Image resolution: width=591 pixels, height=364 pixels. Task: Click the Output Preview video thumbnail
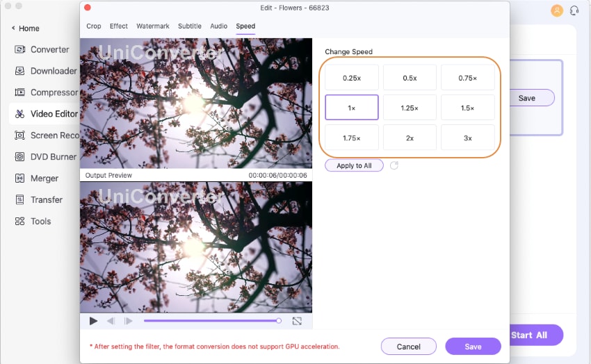[196, 247]
